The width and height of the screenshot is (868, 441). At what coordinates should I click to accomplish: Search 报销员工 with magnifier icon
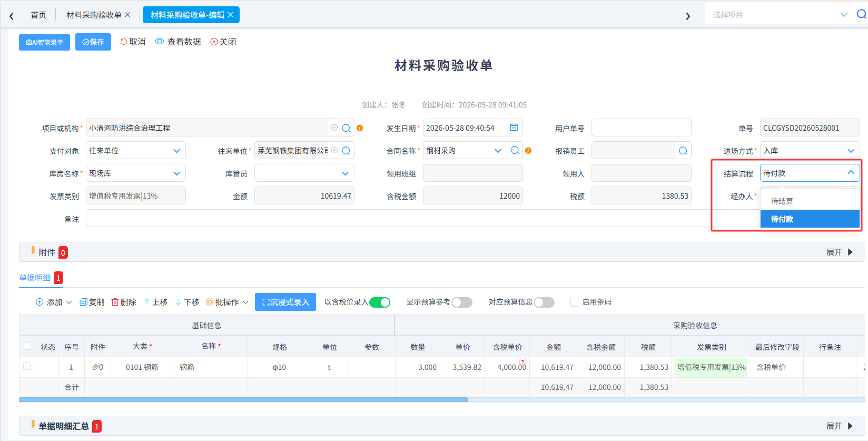(683, 151)
